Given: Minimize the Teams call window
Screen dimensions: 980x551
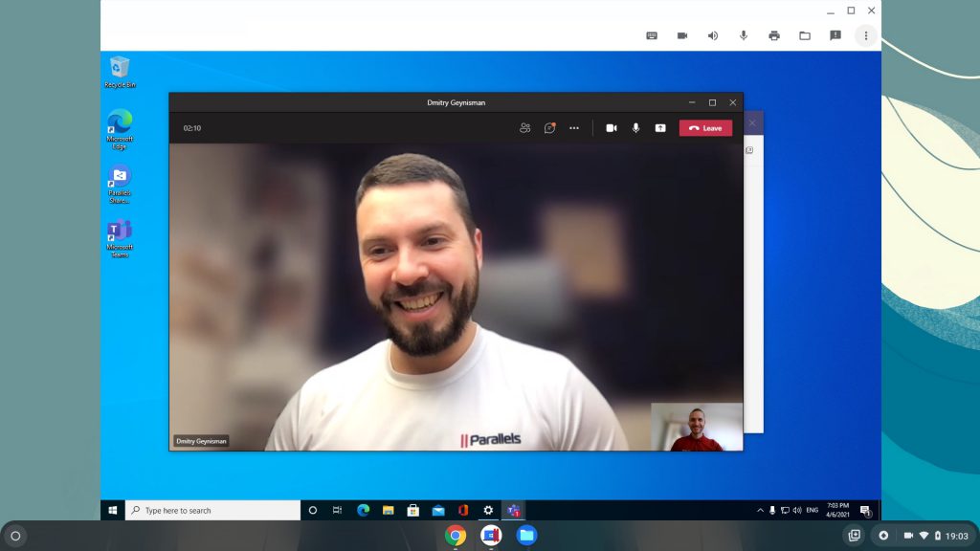Looking at the screenshot, I should click(x=692, y=102).
